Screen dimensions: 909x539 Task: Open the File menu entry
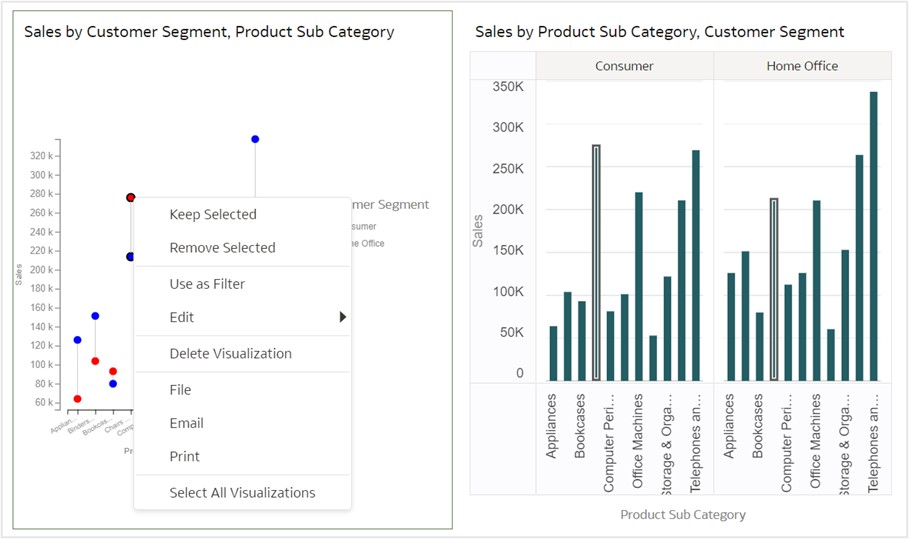pos(180,390)
